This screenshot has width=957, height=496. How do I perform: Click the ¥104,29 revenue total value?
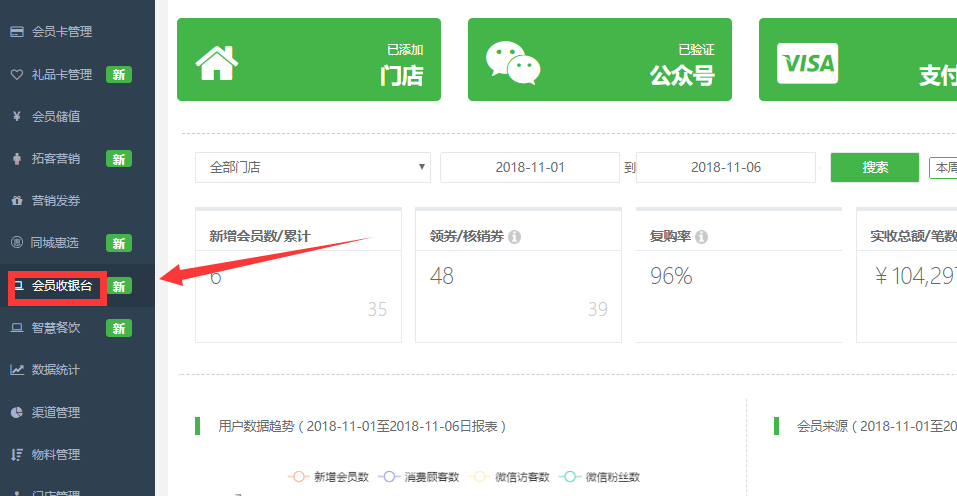(915, 276)
